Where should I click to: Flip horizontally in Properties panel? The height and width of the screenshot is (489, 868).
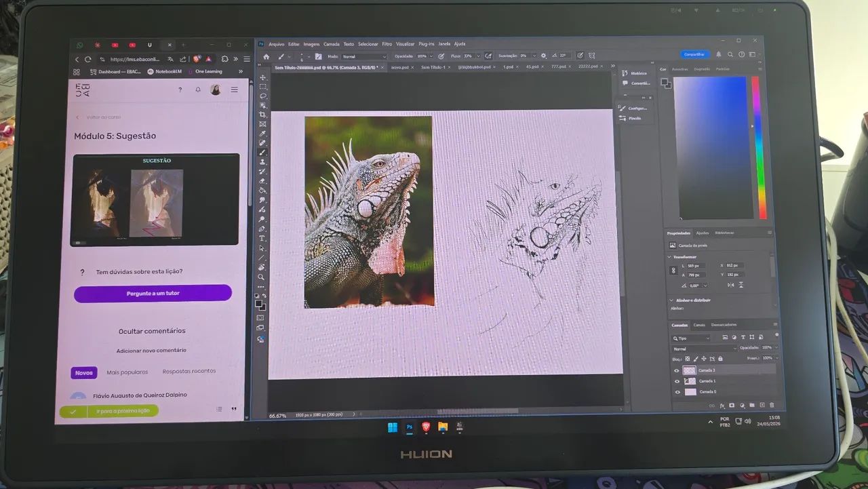point(730,285)
